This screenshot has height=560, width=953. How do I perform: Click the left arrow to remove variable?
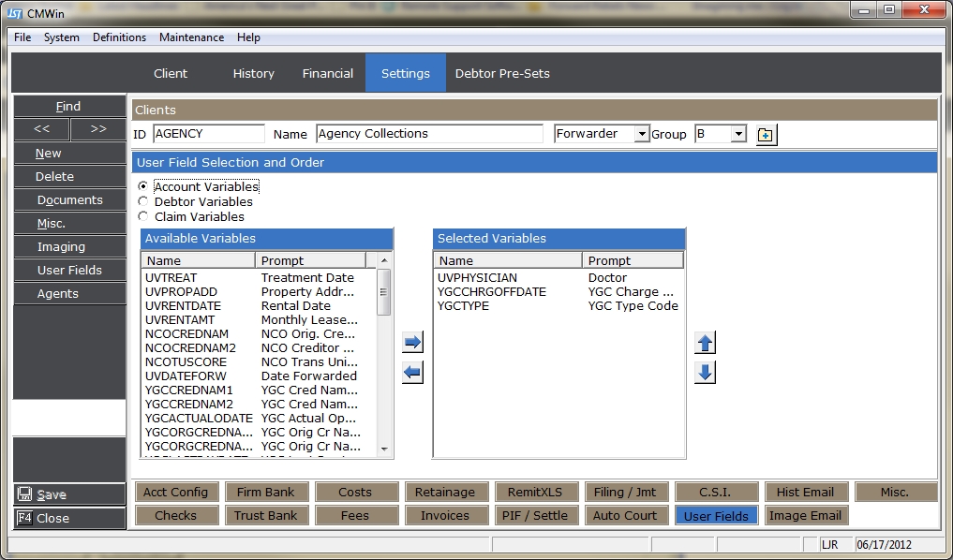click(x=412, y=373)
